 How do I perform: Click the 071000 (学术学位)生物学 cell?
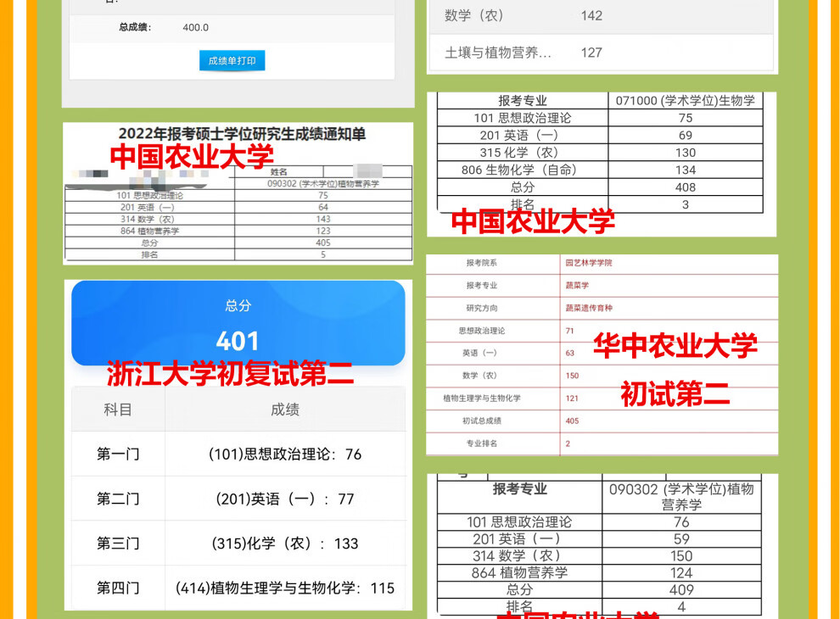[686, 101]
